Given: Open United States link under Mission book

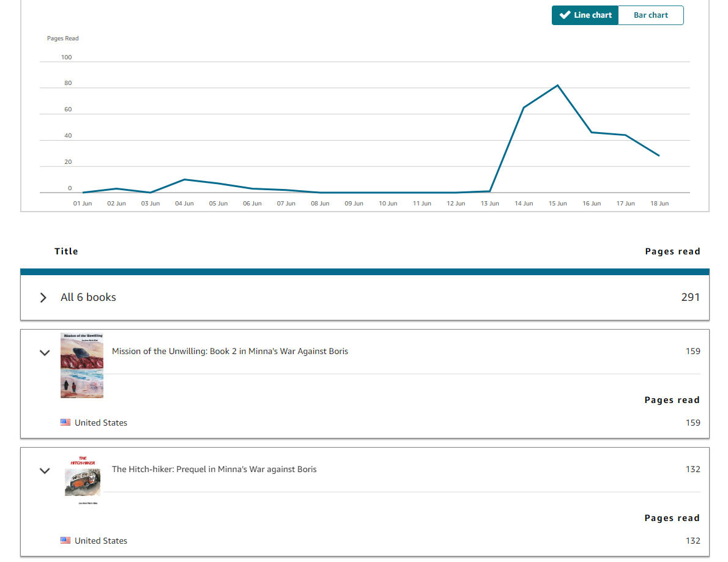Looking at the screenshot, I should (x=101, y=422).
